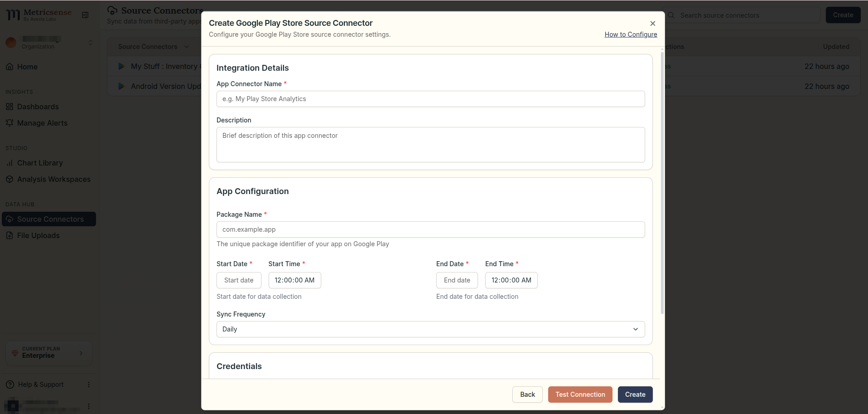The image size is (868, 414).
Task: Click the Home house icon
Action: 10,67
